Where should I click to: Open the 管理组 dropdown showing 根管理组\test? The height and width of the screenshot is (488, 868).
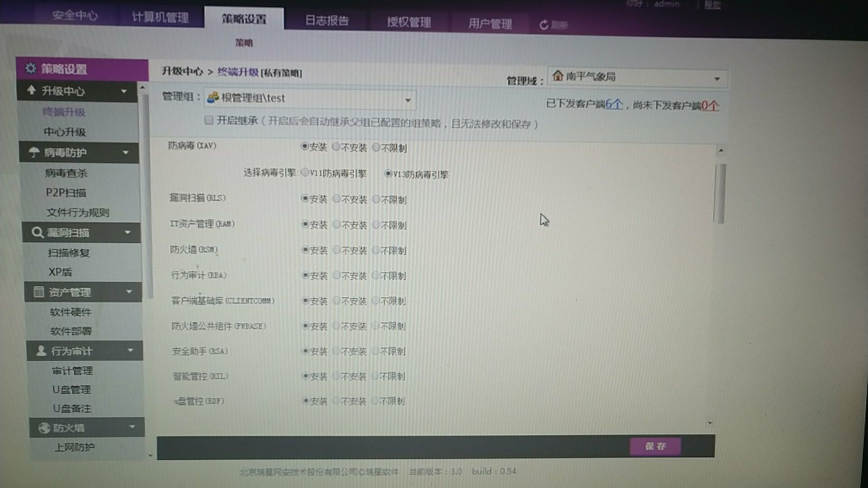click(408, 100)
